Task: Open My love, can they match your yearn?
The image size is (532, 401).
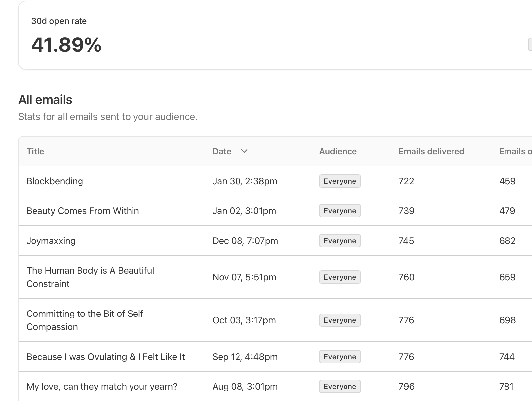Action: (102, 387)
